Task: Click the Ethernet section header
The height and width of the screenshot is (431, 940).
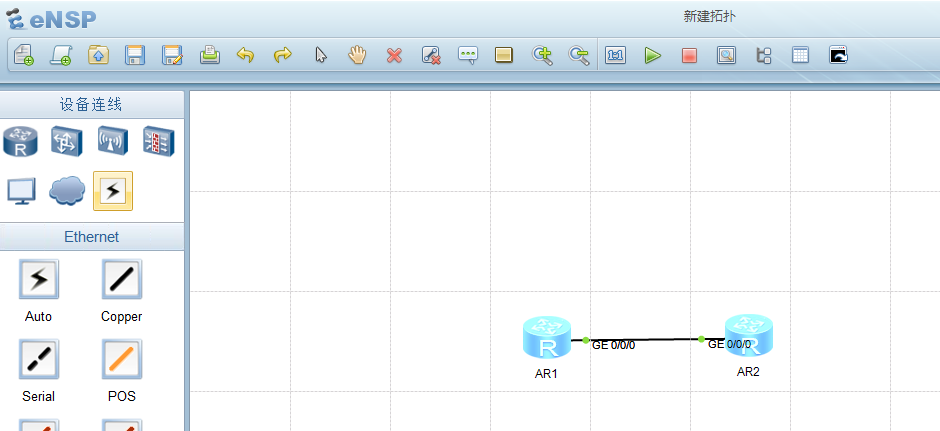Action: (x=92, y=237)
